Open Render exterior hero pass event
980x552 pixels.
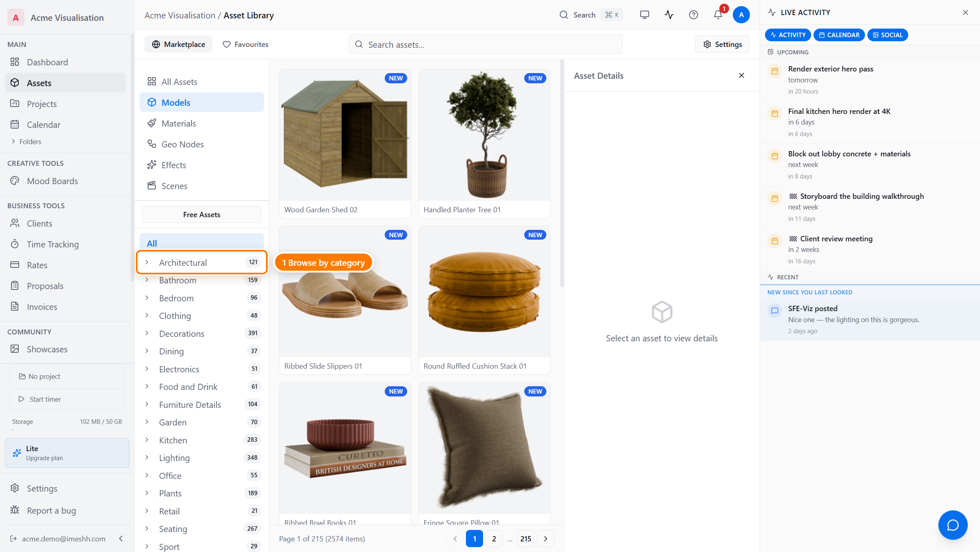pyautogui.click(x=870, y=80)
